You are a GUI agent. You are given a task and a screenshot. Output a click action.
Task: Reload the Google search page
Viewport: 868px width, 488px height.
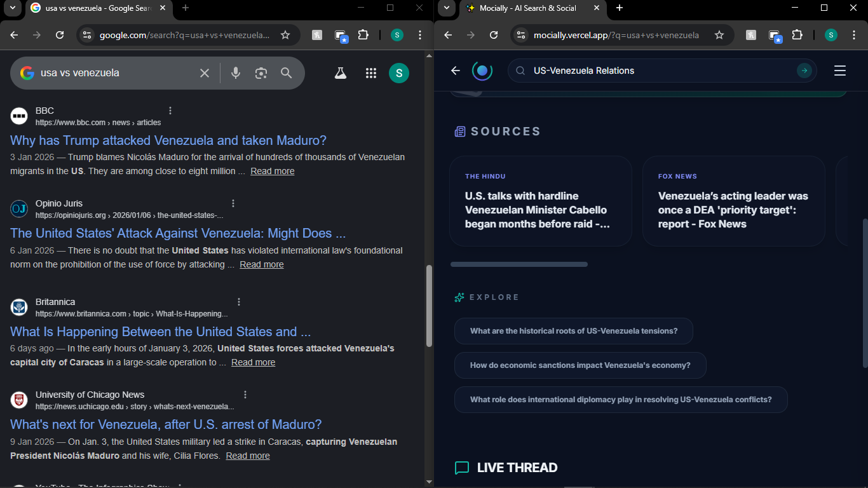pyautogui.click(x=60, y=35)
